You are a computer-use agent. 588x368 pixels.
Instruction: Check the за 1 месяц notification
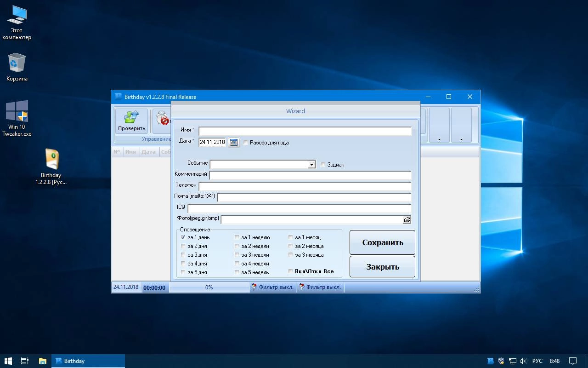[291, 237]
